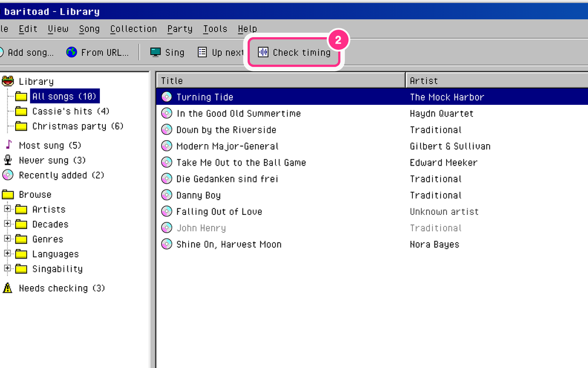The image size is (588, 368).
Task: Click the frog Library icon
Action: [x=8, y=81]
